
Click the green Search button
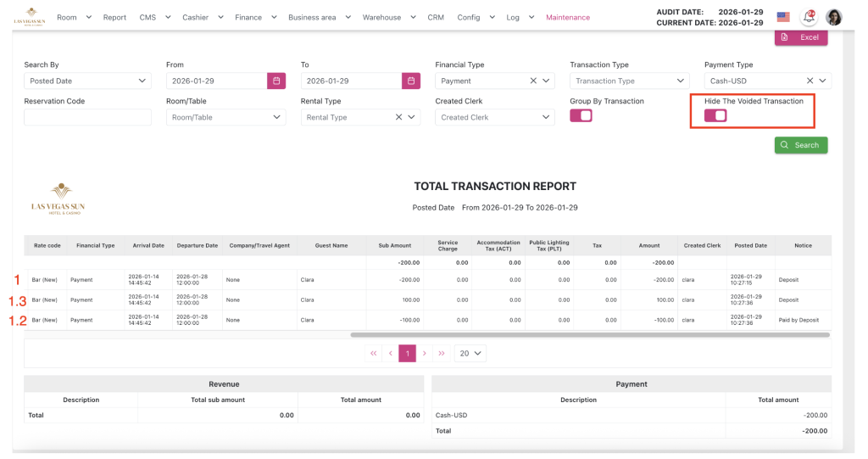pyautogui.click(x=800, y=145)
